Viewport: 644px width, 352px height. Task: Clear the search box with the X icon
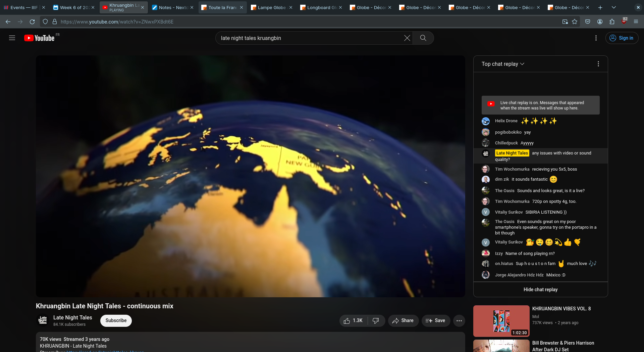(407, 38)
